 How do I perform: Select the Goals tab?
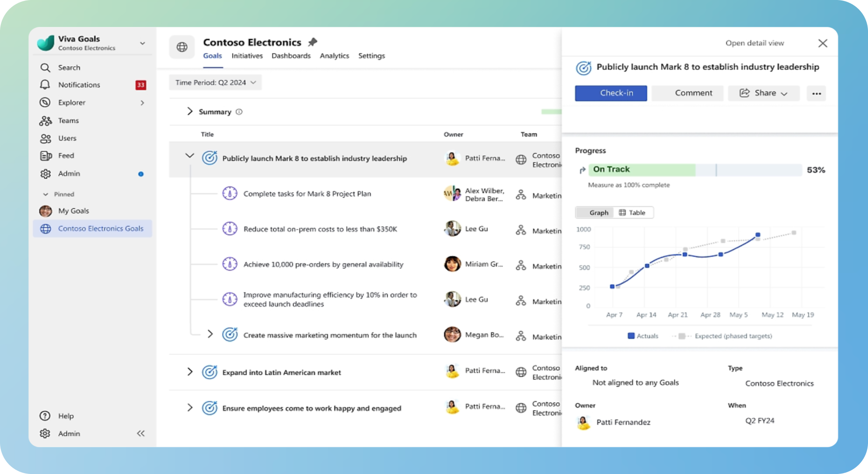click(x=212, y=56)
